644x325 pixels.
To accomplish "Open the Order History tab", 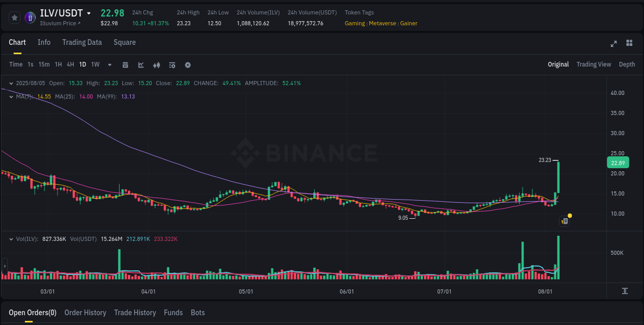I will point(85,313).
